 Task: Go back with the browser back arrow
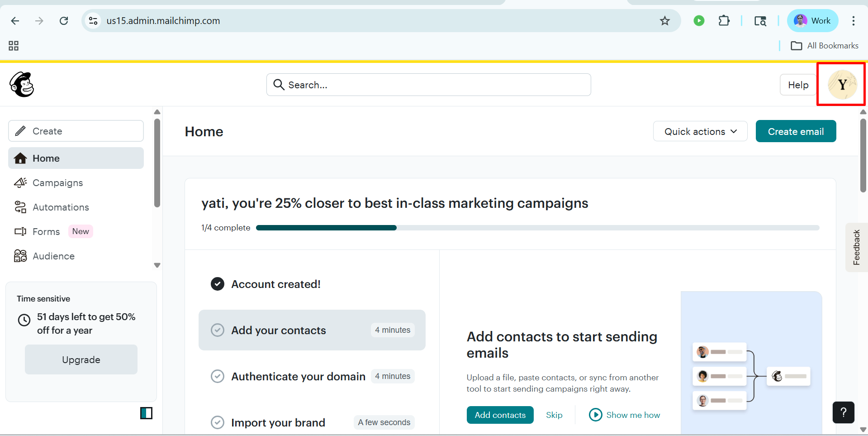coord(15,21)
